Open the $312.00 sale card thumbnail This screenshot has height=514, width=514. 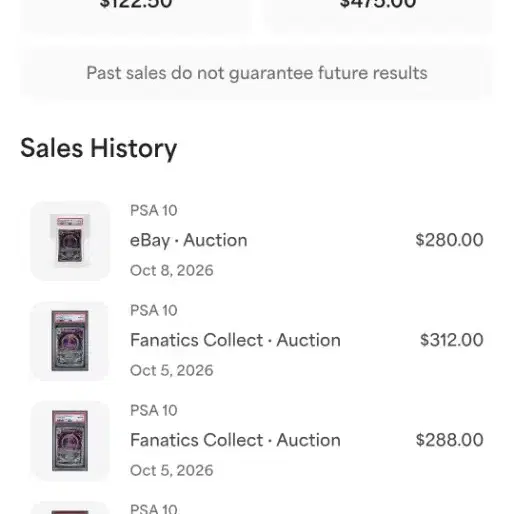[70, 341]
